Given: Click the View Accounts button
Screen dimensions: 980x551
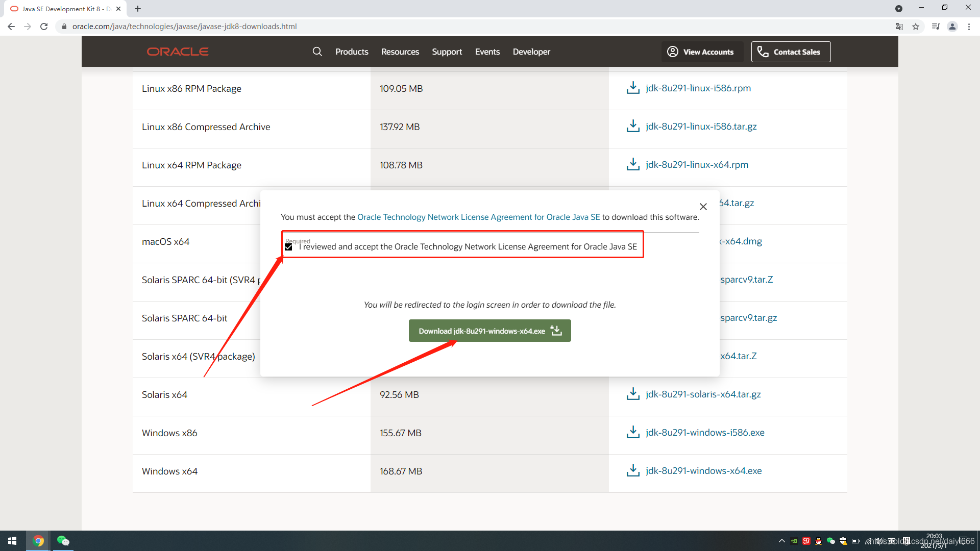Looking at the screenshot, I should pos(702,52).
